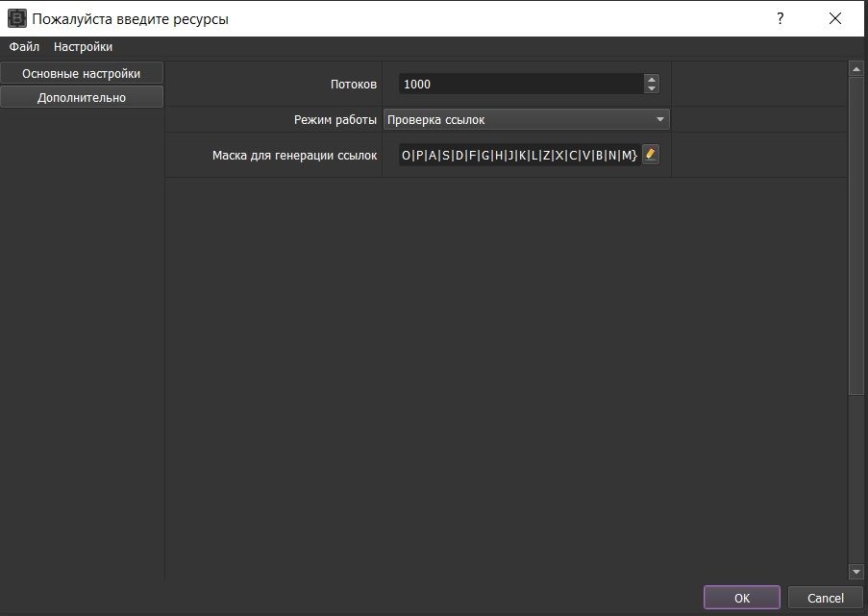Switch to the Дополнительно tab
Screen dimensions: 868x616
point(82,97)
